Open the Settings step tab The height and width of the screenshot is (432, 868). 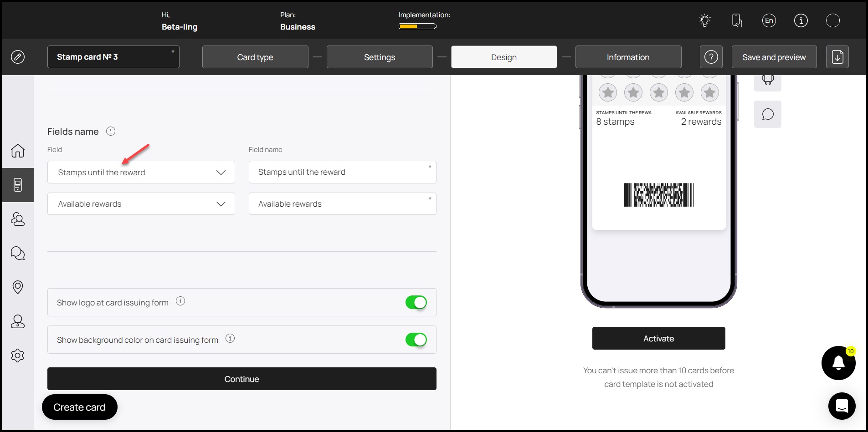[380, 57]
